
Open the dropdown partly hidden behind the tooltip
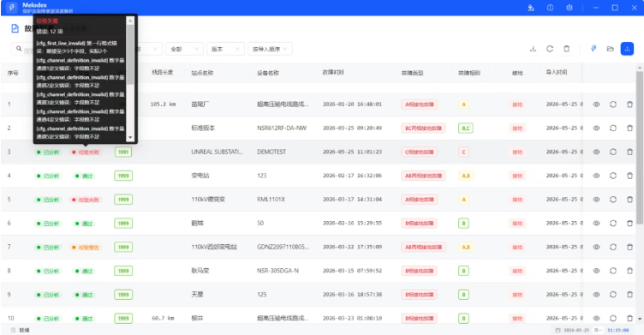(150, 49)
